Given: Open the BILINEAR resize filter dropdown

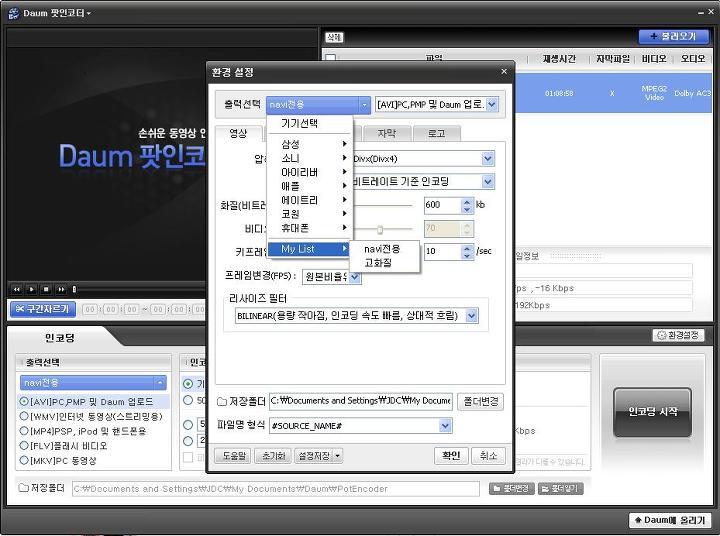Looking at the screenshot, I should 472,316.
